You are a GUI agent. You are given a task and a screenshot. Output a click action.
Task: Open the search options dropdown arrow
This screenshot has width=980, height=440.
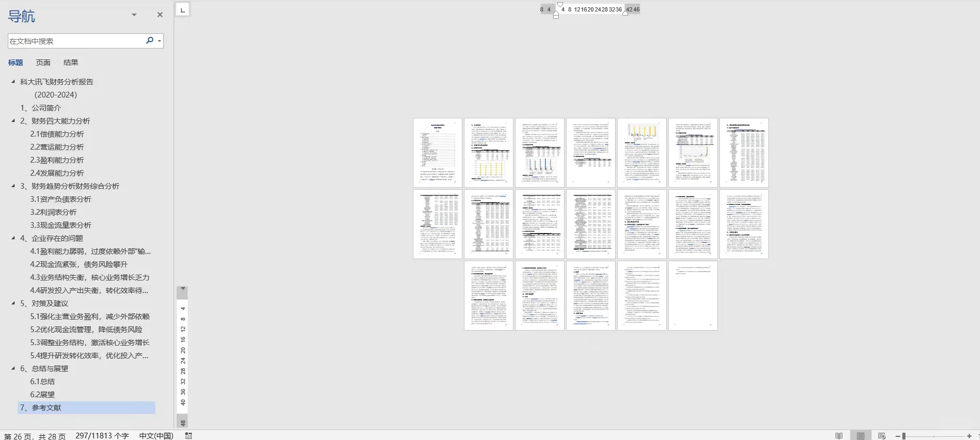tap(160, 41)
